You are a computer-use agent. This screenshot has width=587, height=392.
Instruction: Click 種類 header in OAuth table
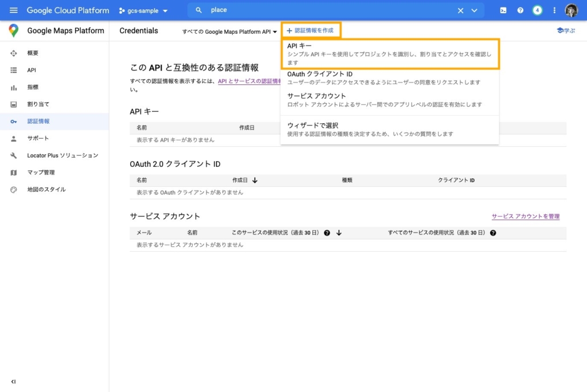[x=347, y=180]
